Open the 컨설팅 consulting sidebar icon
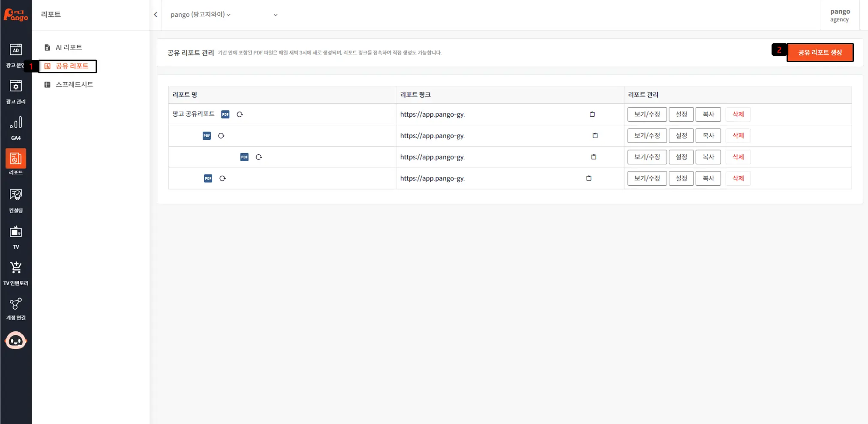The image size is (868, 424). pyautogui.click(x=16, y=200)
